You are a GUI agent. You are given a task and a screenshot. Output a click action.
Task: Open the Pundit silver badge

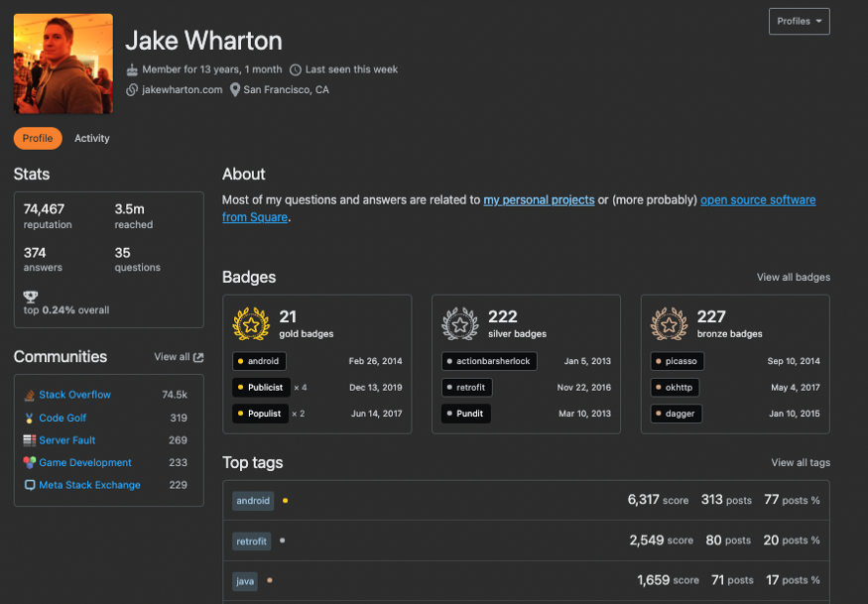click(466, 414)
